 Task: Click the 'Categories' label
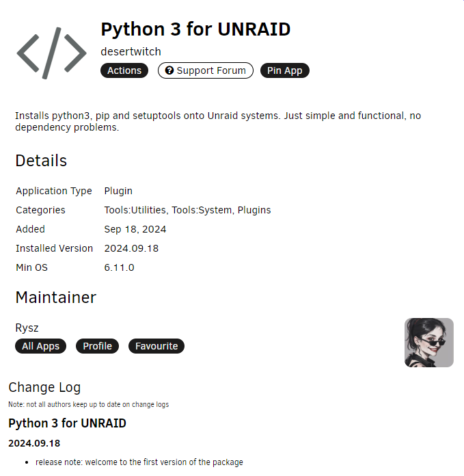point(40,210)
